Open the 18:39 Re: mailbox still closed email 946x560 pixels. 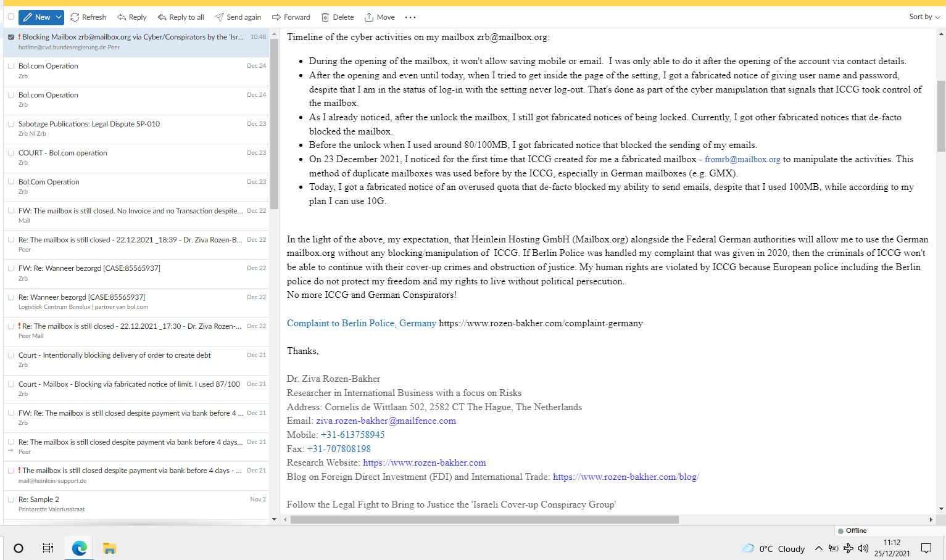136,244
